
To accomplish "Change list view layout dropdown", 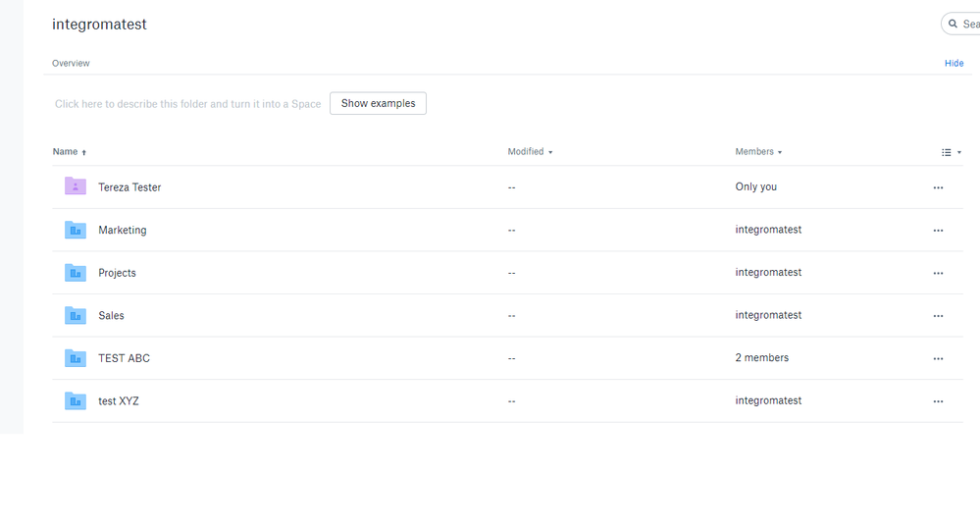I will point(951,152).
